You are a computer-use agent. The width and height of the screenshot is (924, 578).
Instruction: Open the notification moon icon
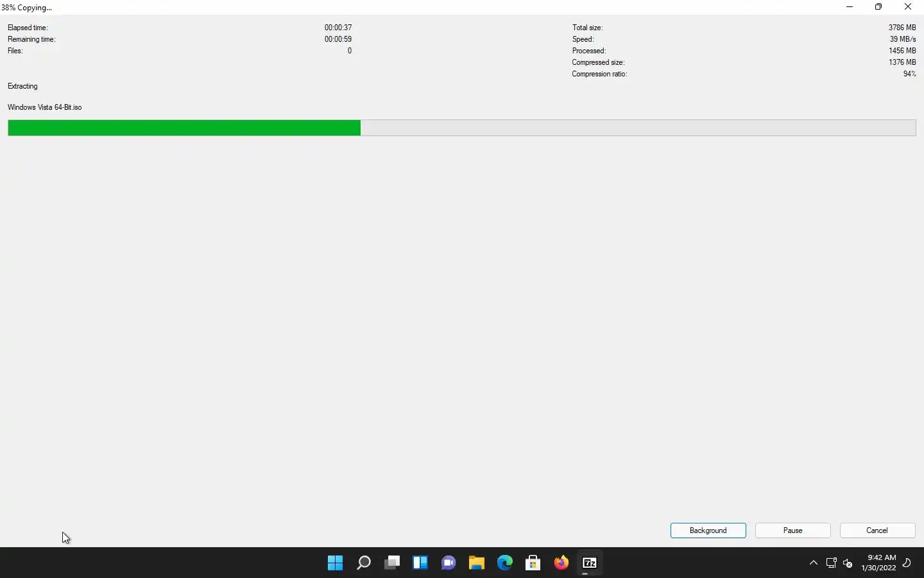[x=907, y=563]
